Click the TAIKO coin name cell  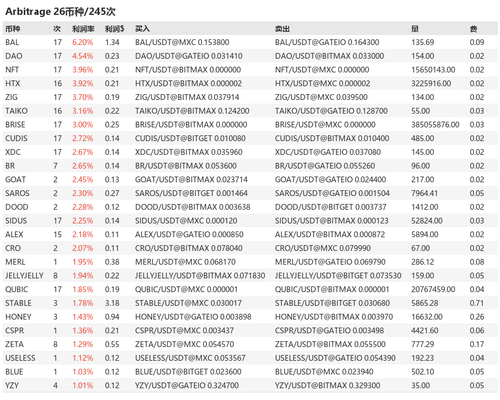pyautogui.click(x=16, y=111)
